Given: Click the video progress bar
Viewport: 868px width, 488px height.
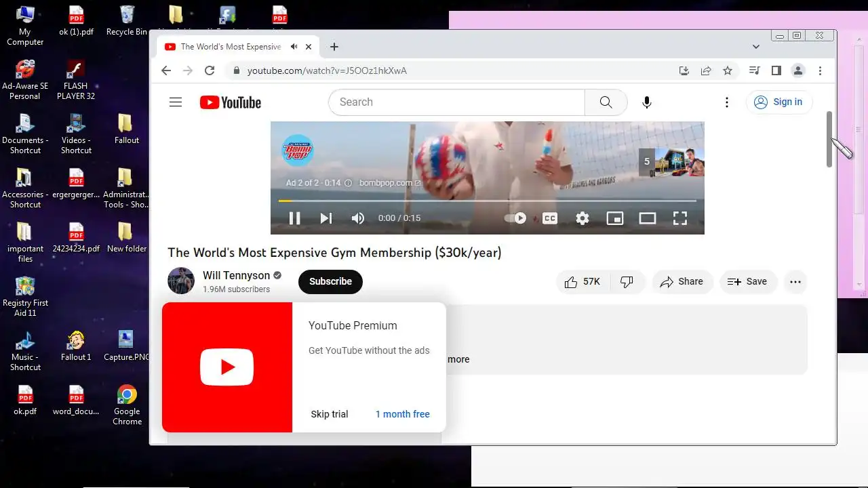Looking at the screenshot, I should click(x=487, y=201).
